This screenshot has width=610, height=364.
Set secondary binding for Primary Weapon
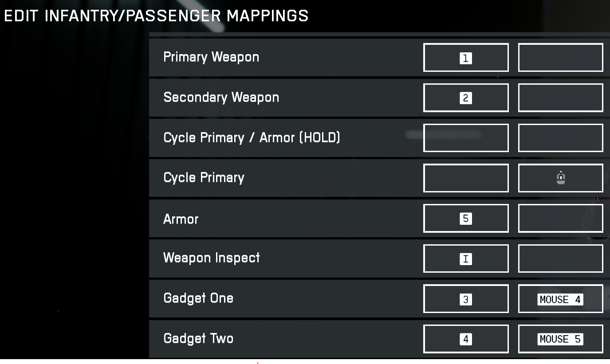pyautogui.click(x=560, y=58)
